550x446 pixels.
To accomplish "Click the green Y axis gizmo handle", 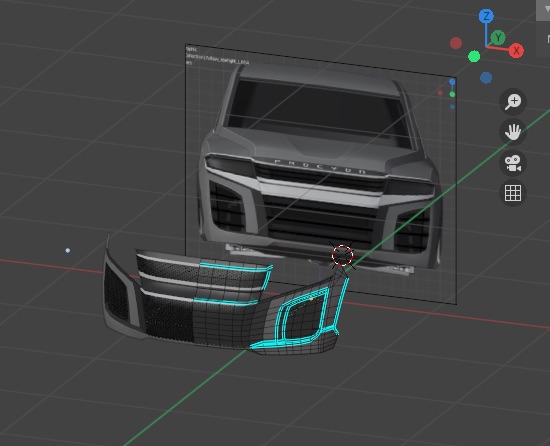I will click(498, 37).
